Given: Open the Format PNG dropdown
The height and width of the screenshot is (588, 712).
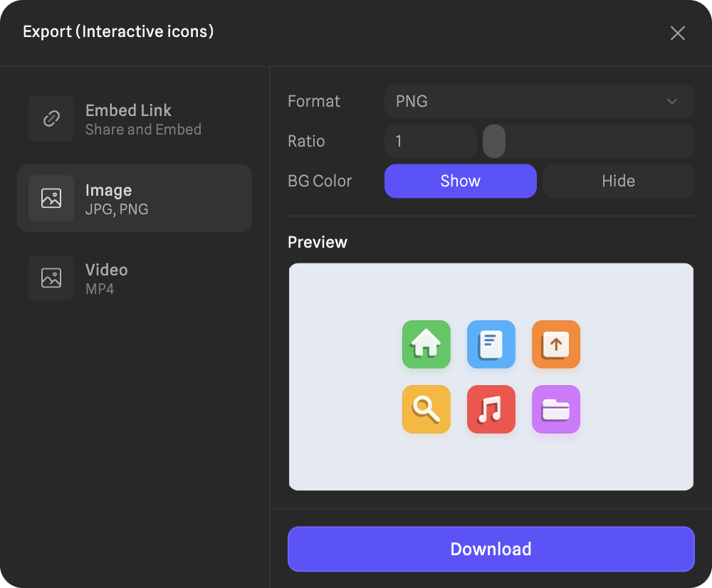Looking at the screenshot, I should 527,101.
